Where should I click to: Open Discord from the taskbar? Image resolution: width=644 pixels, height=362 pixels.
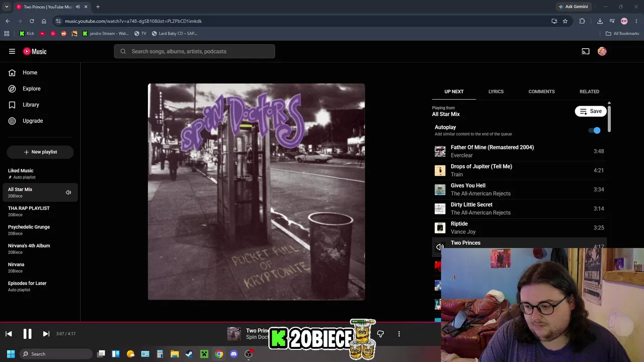click(233, 354)
